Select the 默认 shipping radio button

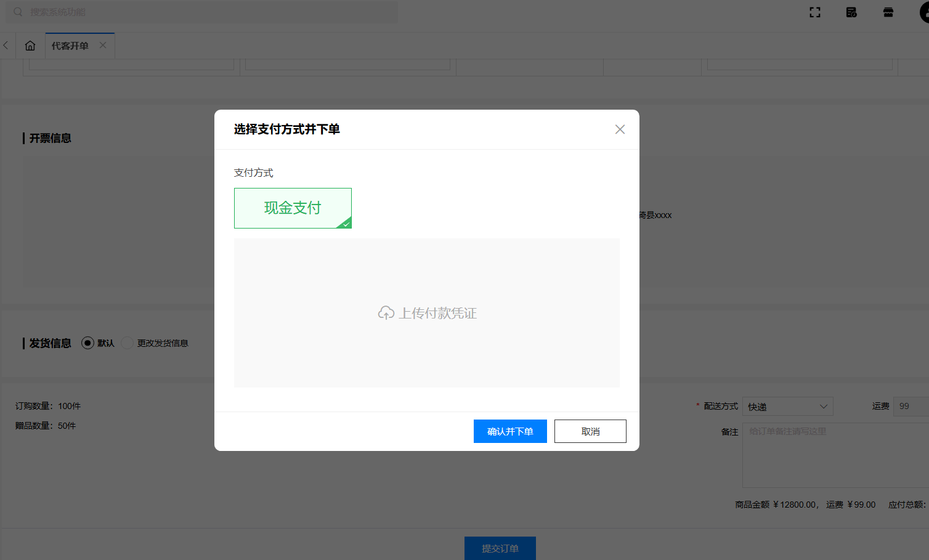point(87,343)
